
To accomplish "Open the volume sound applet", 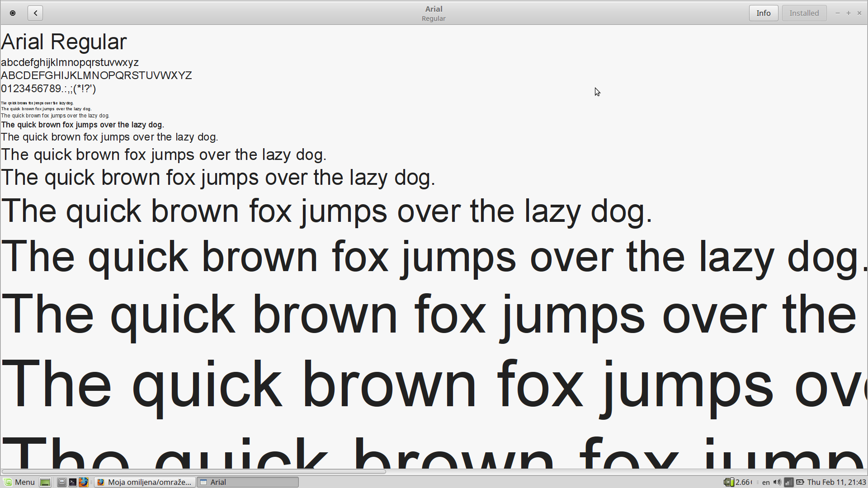I will click(777, 482).
